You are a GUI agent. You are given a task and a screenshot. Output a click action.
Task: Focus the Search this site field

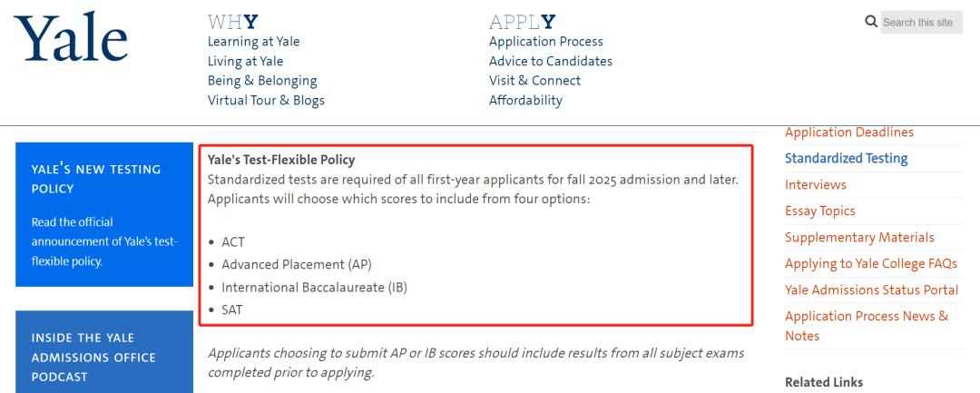tap(921, 23)
